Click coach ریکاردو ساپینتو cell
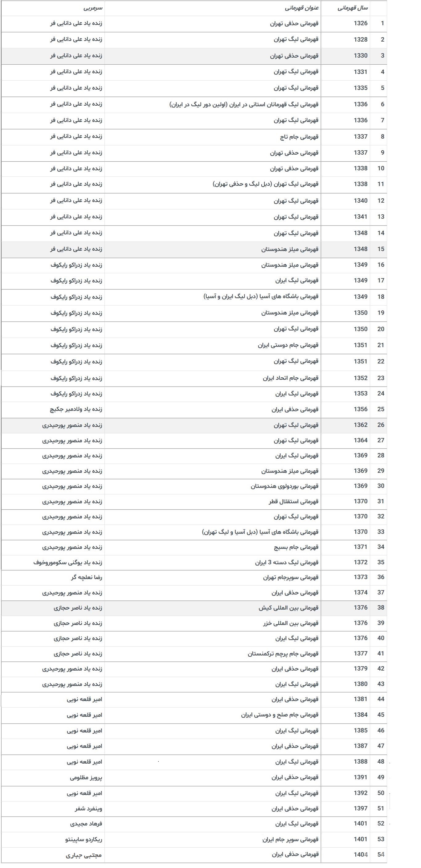 pos(84,840)
